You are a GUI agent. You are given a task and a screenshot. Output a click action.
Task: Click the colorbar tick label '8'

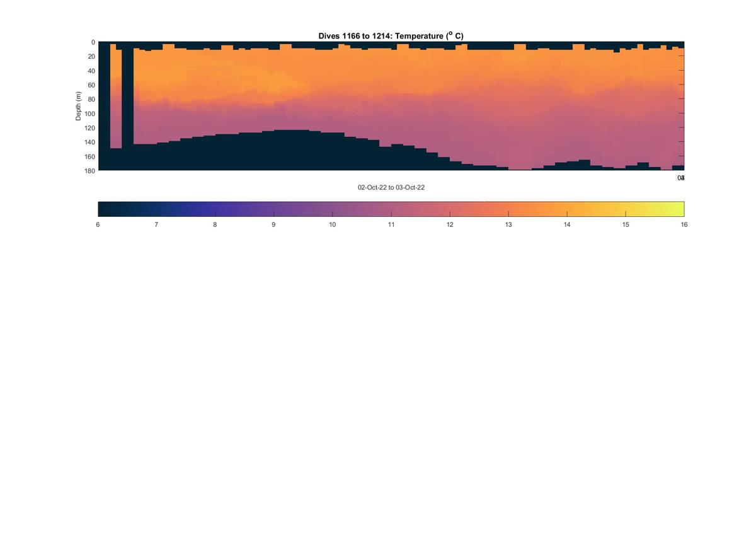[x=215, y=224]
